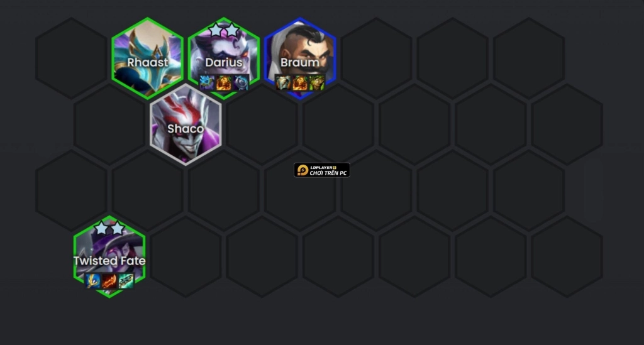Click Twisted Fate's flaming red blade item
The height and width of the screenshot is (345, 644).
click(x=109, y=281)
